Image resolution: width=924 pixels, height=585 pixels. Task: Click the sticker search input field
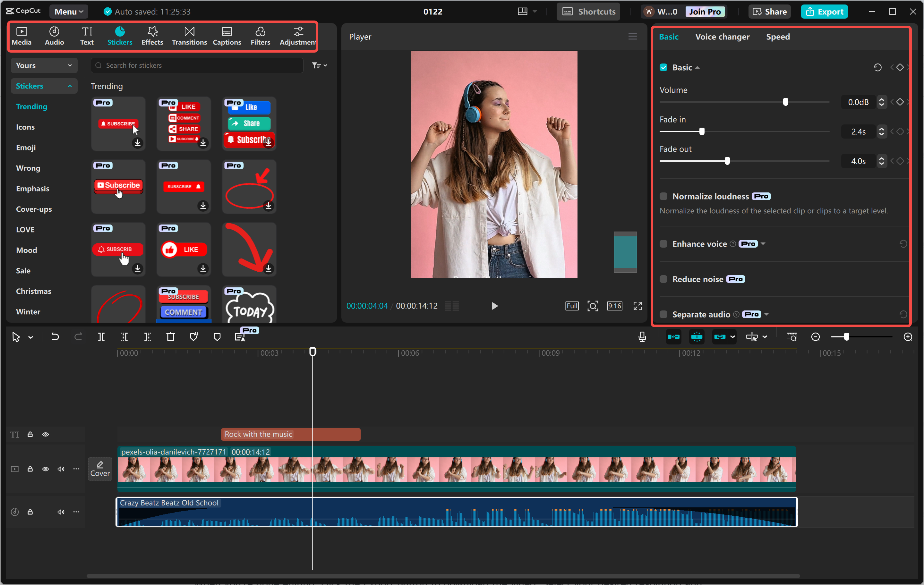(x=197, y=65)
